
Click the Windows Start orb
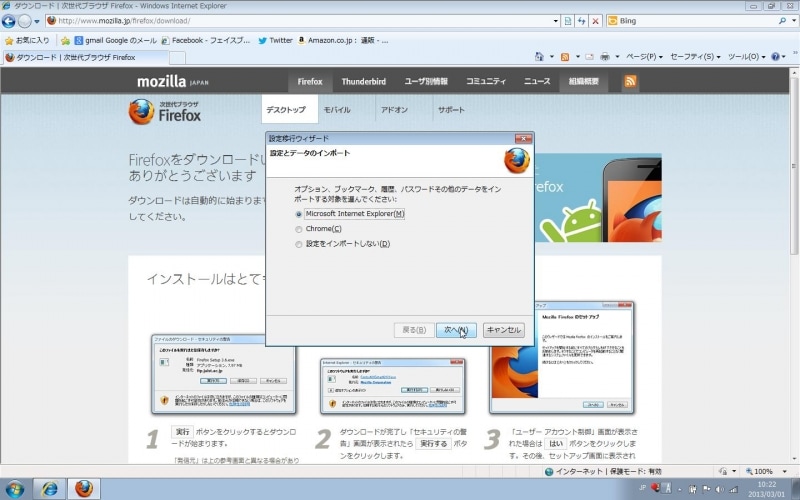pos(14,489)
